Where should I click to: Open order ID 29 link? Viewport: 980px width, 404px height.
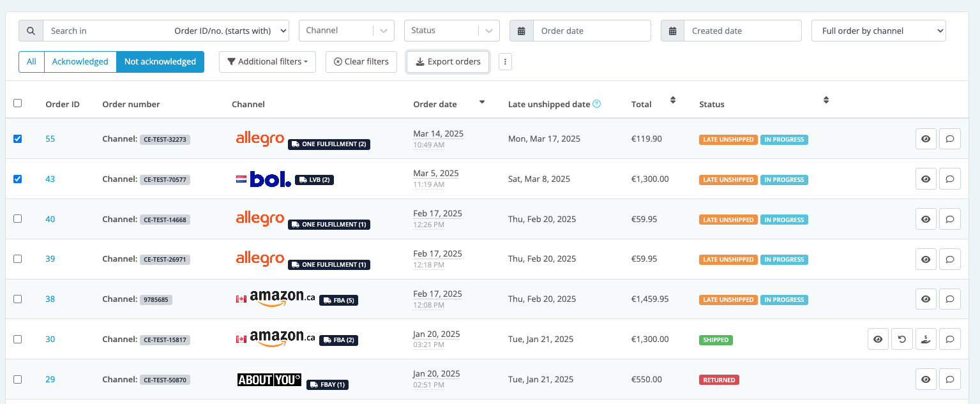[x=50, y=379]
